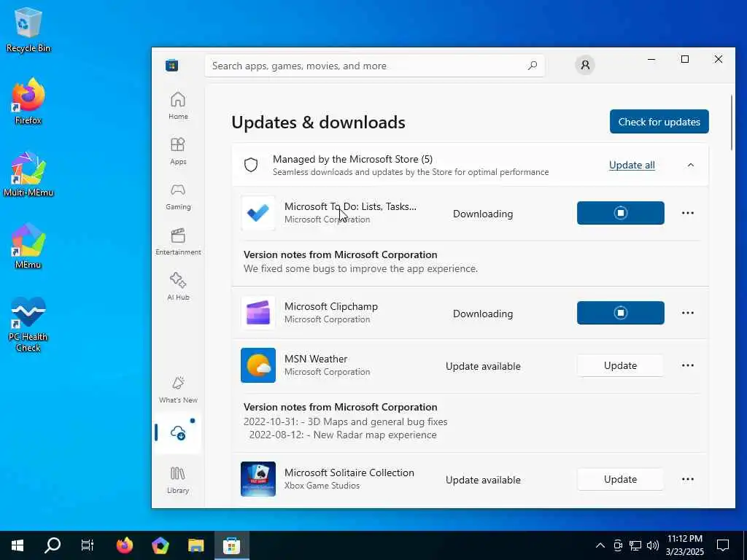Open the Home section in Store sidebar
Image resolution: width=747 pixels, height=560 pixels.
point(178,105)
